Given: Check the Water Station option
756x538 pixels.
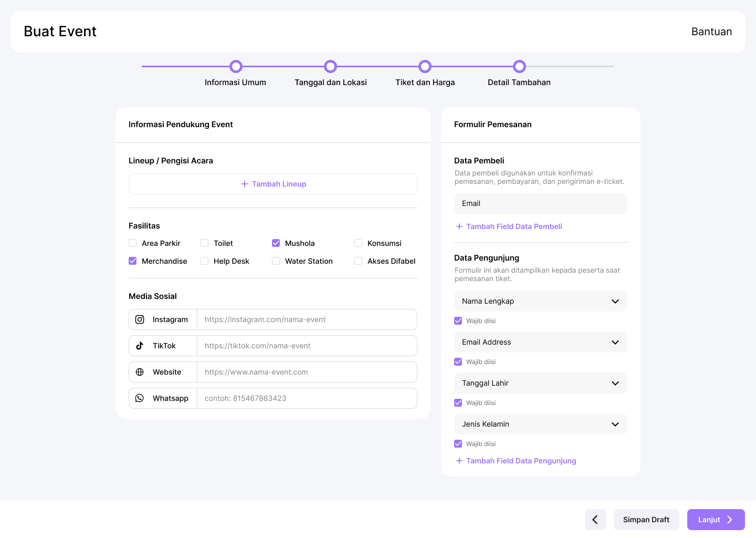Looking at the screenshot, I should (276, 261).
